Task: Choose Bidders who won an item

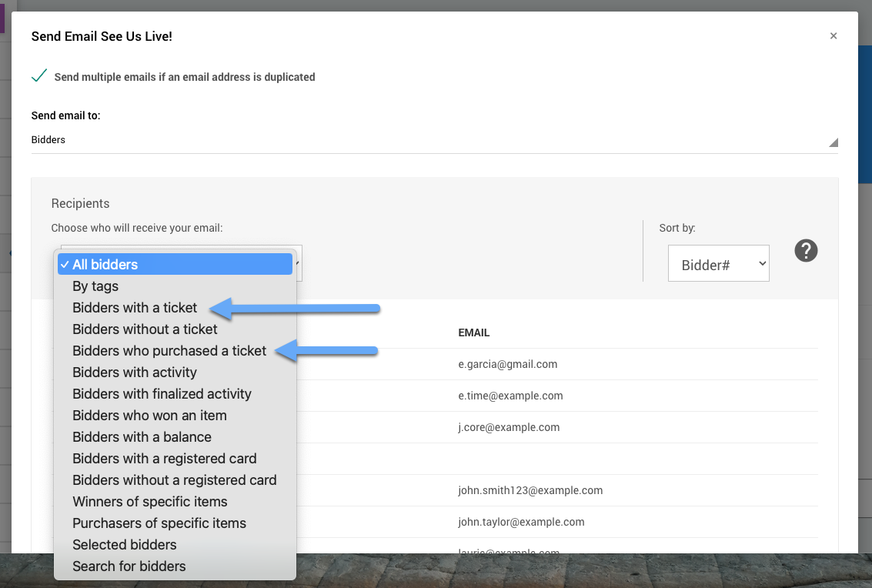Action: pos(149,416)
